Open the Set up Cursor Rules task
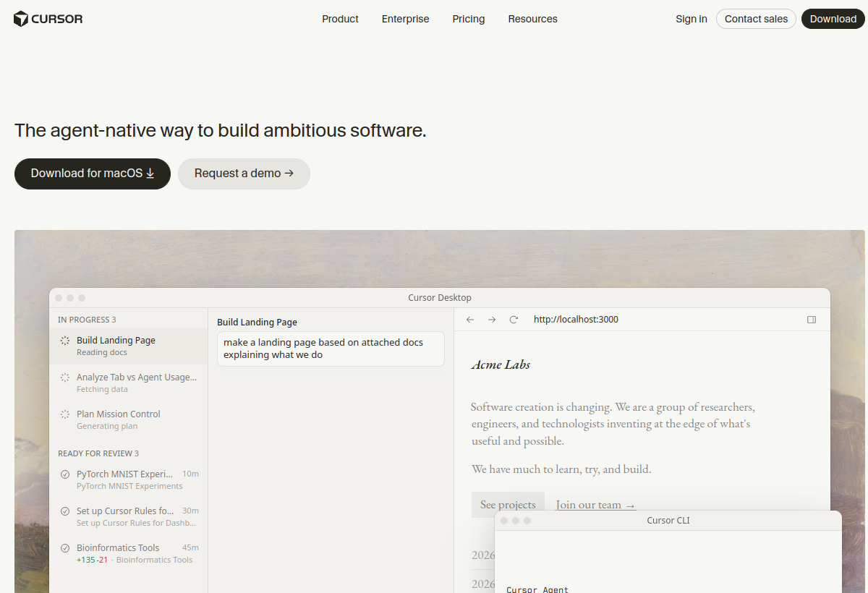Image resolution: width=868 pixels, height=593 pixels. [x=129, y=516]
